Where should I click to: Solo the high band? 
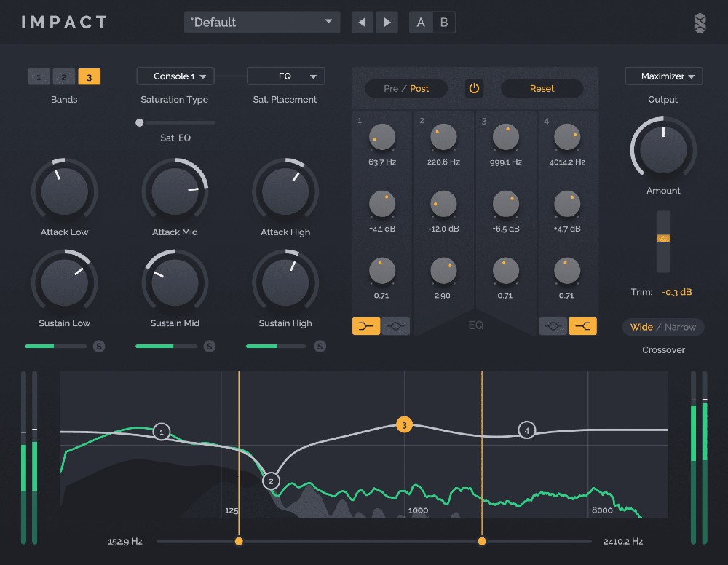(320, 347)
